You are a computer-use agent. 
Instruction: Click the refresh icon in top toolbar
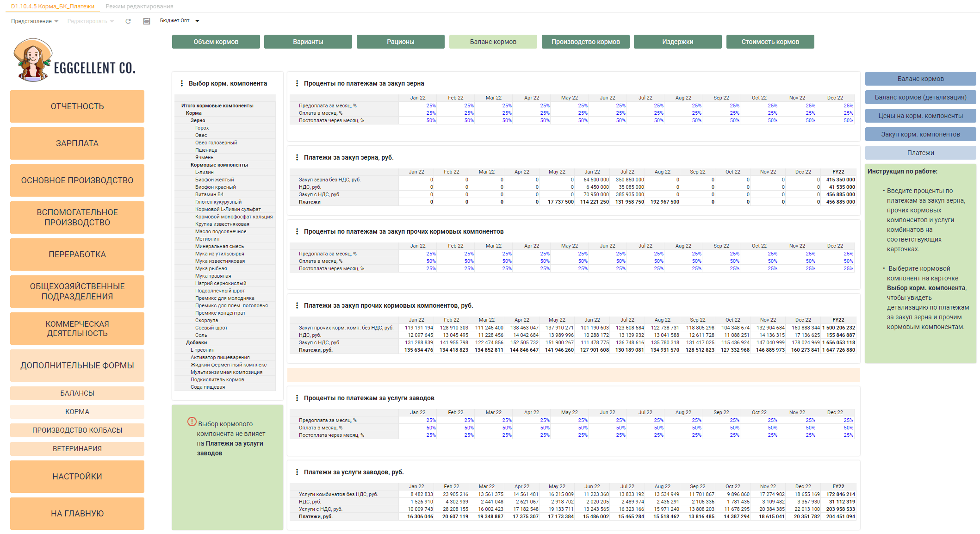(x=128, y=21)
